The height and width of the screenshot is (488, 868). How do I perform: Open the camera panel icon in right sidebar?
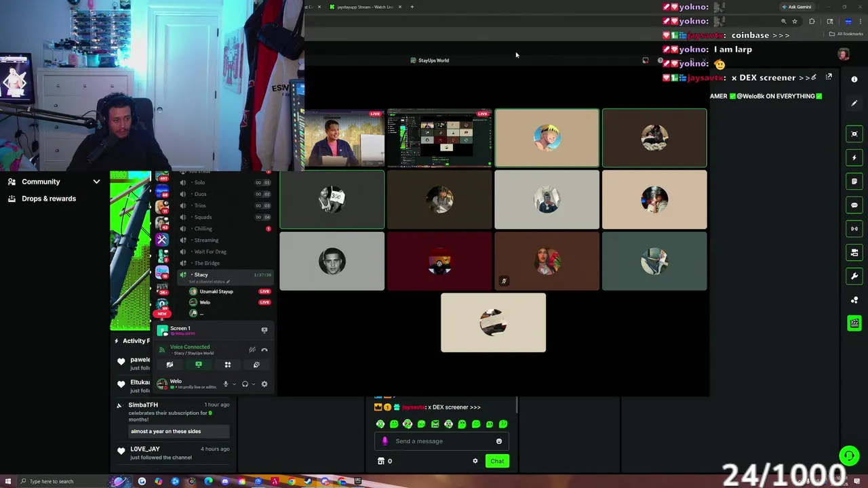click(854, 252)
